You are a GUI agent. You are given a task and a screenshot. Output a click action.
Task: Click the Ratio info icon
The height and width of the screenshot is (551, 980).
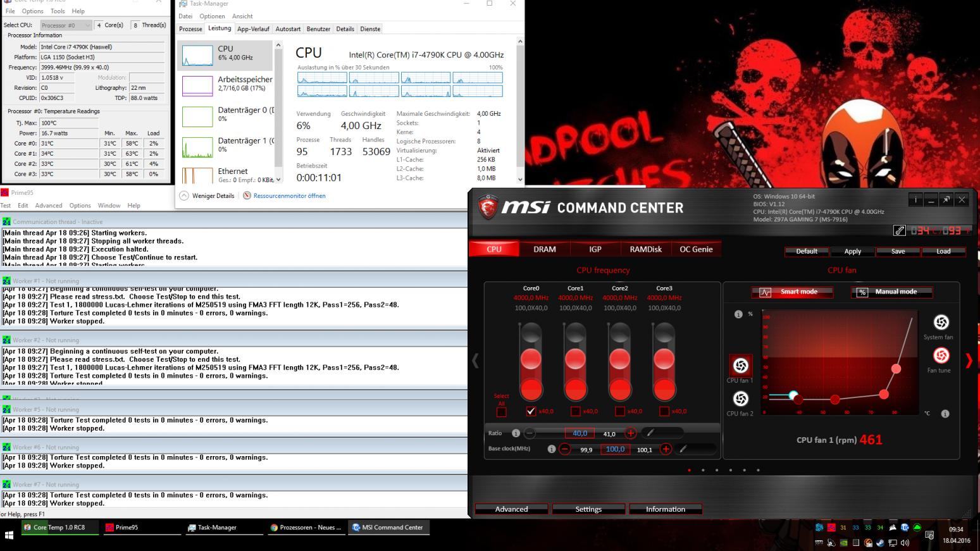point(516,433)
